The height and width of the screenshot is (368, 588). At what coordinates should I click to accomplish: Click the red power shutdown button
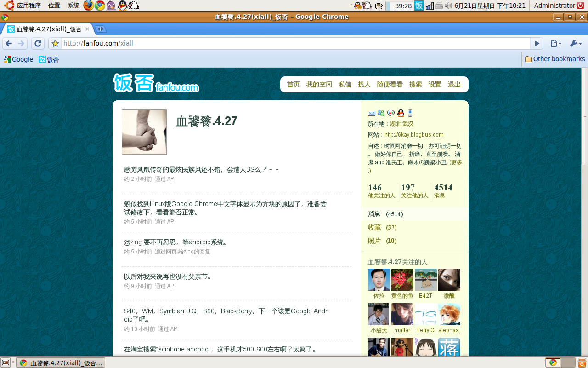pyautogui.click(x=581, y=6)
